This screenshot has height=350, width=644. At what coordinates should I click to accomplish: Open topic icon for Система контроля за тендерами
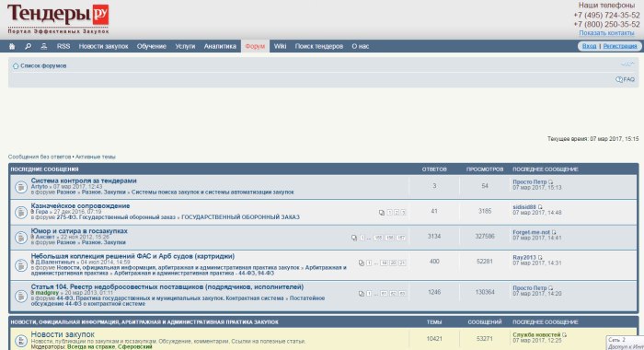(21, 187)
